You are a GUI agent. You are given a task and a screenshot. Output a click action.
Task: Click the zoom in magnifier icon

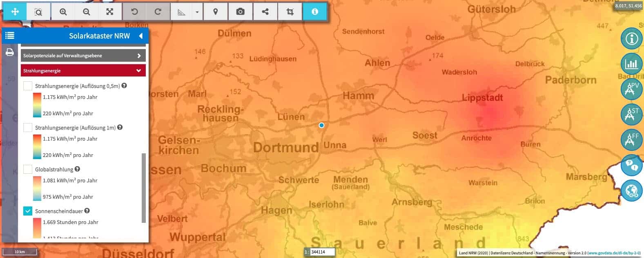63,12
